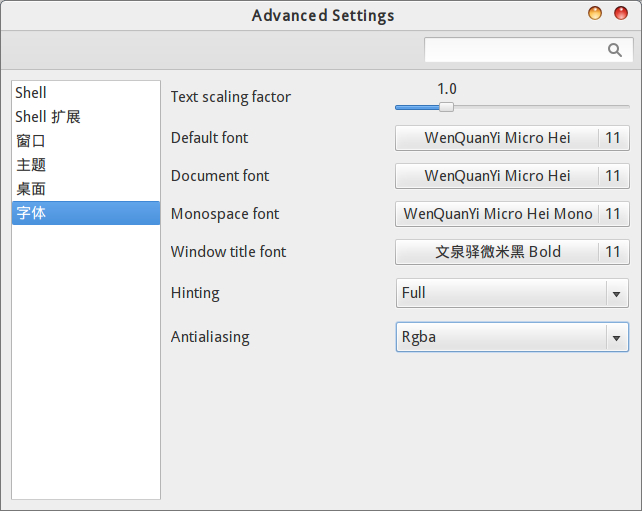
Task: Click the Hinting dropdown arrow
Action: pos(616,294)
